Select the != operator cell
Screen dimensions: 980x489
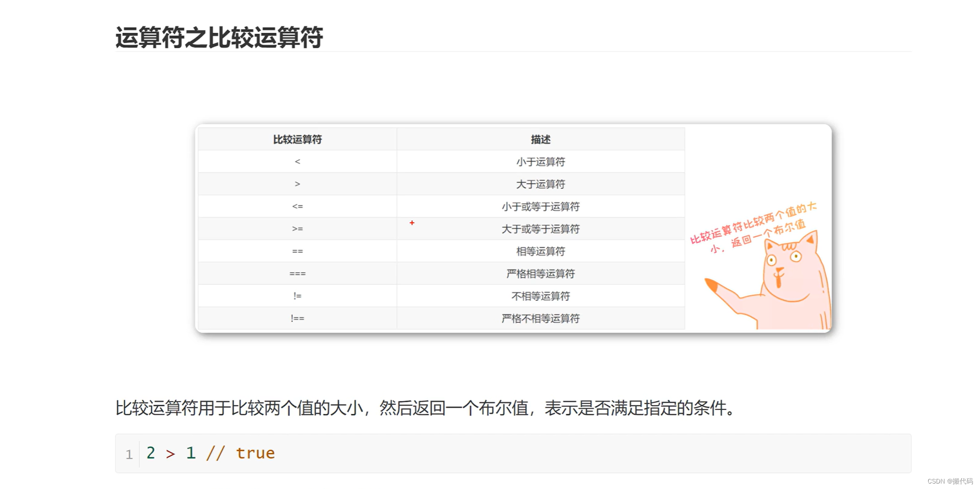pyautogui.click(x=297, y=295)
